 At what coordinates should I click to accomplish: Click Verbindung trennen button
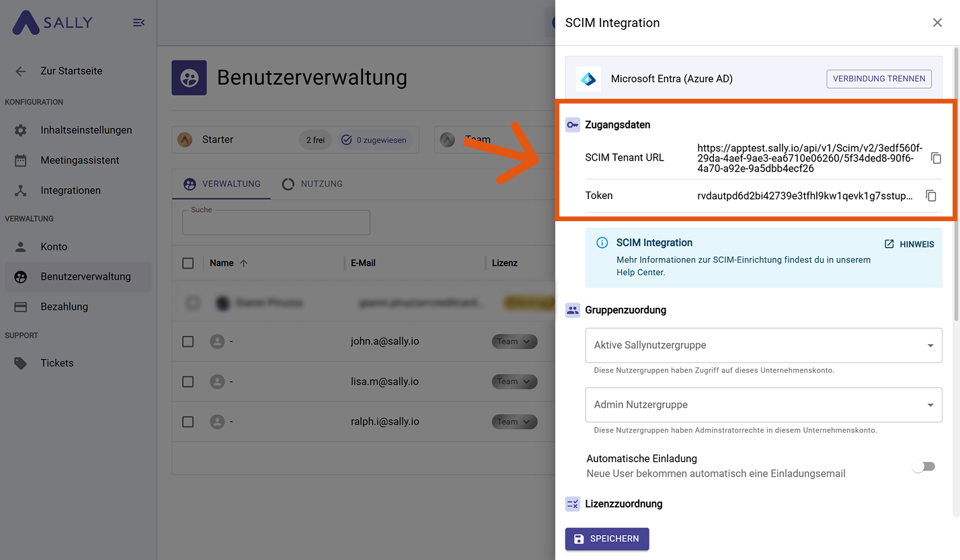click(879, 79)
